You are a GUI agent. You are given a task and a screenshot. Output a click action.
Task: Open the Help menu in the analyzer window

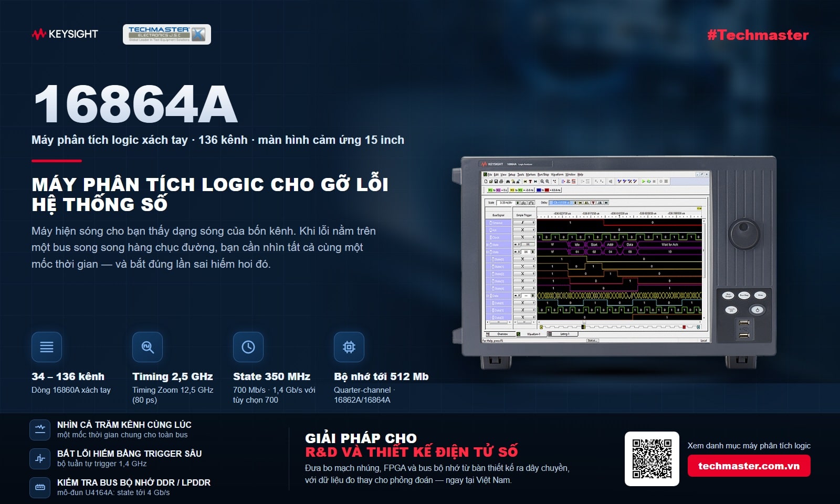580,174
